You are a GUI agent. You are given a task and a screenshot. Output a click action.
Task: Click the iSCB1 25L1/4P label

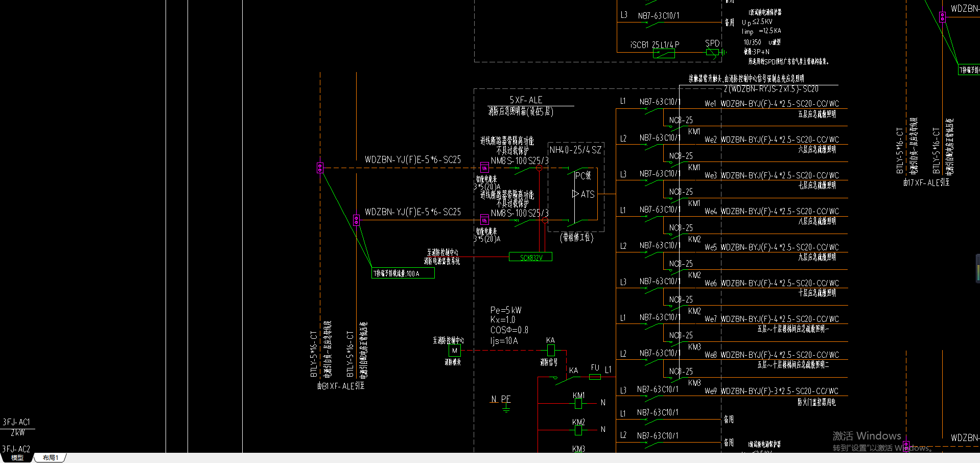coord(655,45)
